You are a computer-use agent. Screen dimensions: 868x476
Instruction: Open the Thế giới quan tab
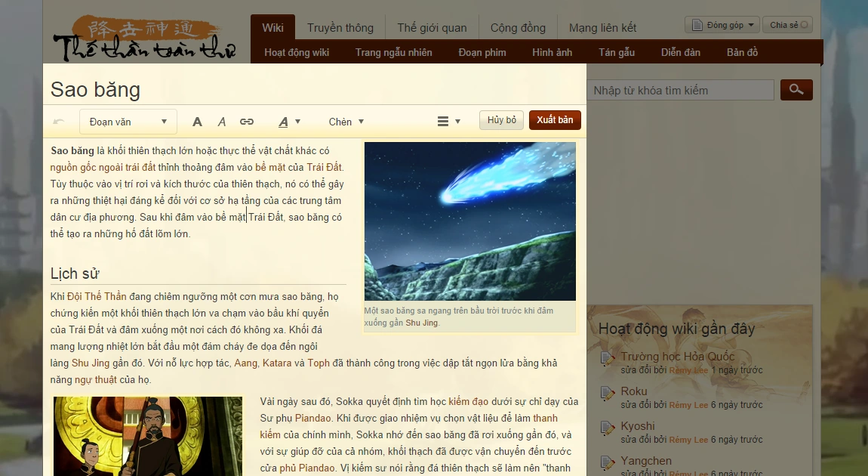tap(432, 28)
